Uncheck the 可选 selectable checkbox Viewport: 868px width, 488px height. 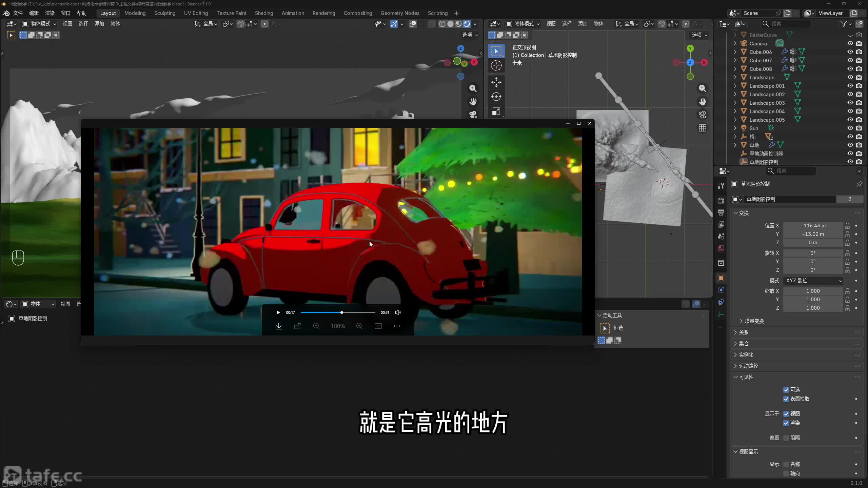(x=786, y=390)
